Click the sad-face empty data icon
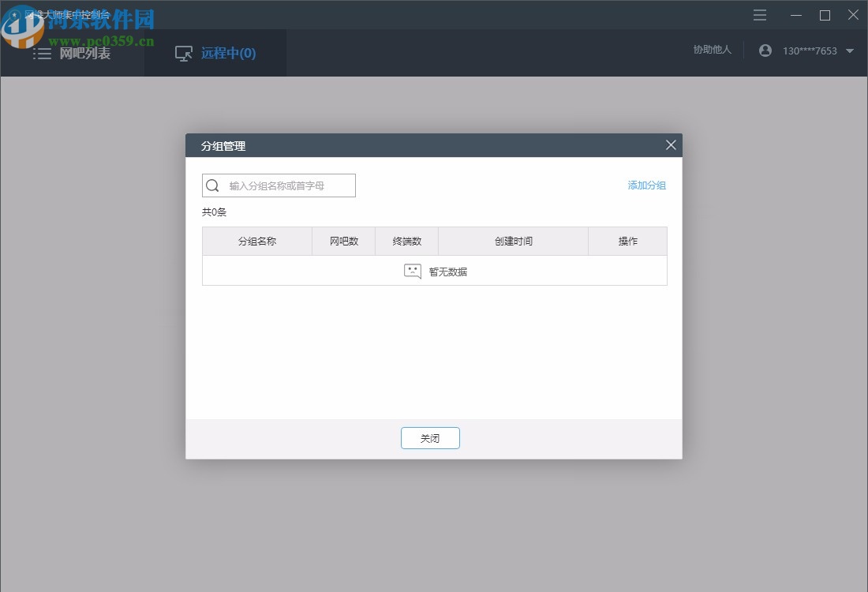Image resolution: width=868 pixels, height=592 pixels. click(x=412, y=271)
